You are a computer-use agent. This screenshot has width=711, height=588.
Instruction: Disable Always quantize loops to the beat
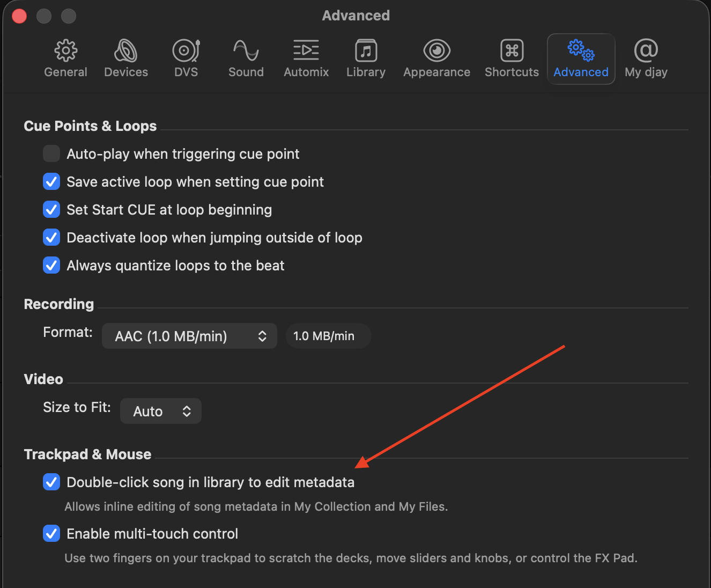51,266
